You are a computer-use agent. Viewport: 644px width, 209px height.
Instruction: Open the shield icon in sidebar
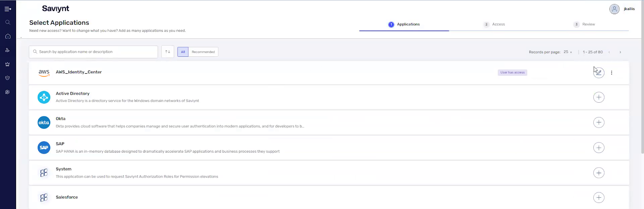(x=8, y=78)
